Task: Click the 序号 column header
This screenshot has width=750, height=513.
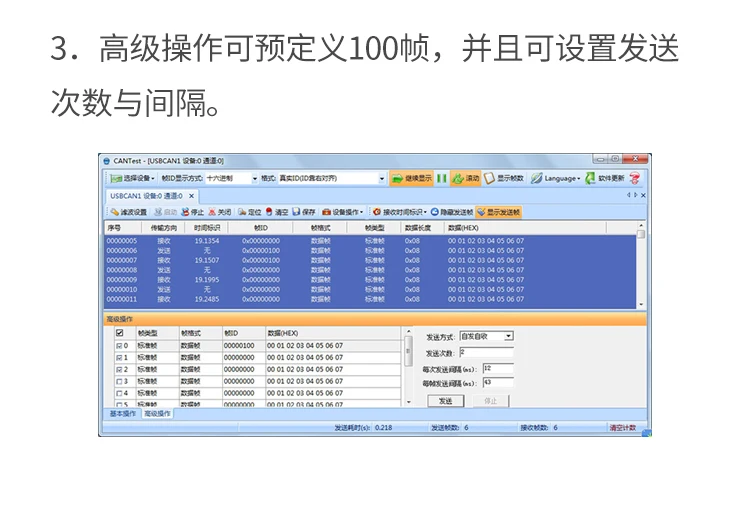Action: click(122, 228)
